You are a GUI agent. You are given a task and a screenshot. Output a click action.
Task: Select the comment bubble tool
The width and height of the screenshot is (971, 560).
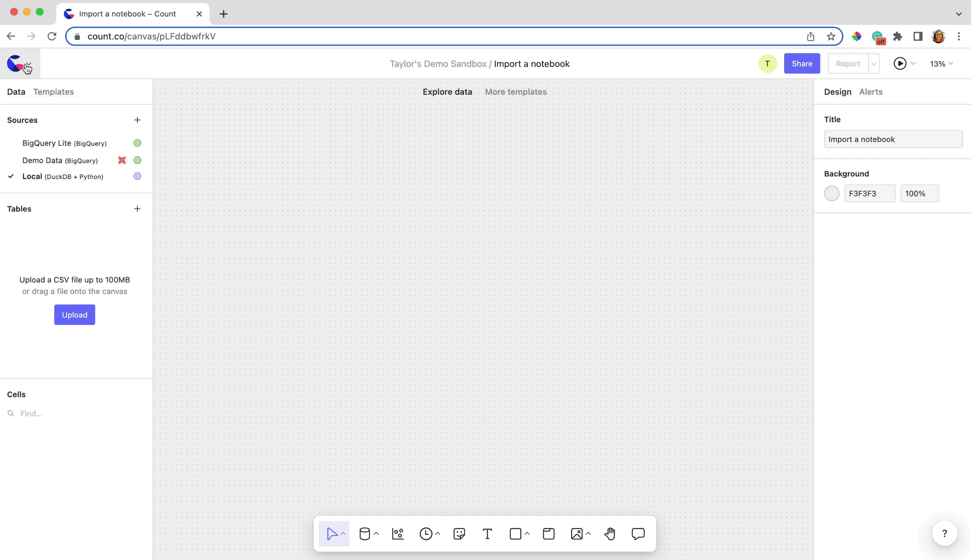[x=638, y=534]
